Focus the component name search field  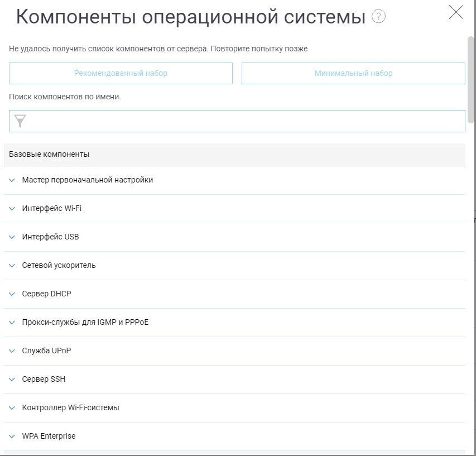tap(237, 121)
